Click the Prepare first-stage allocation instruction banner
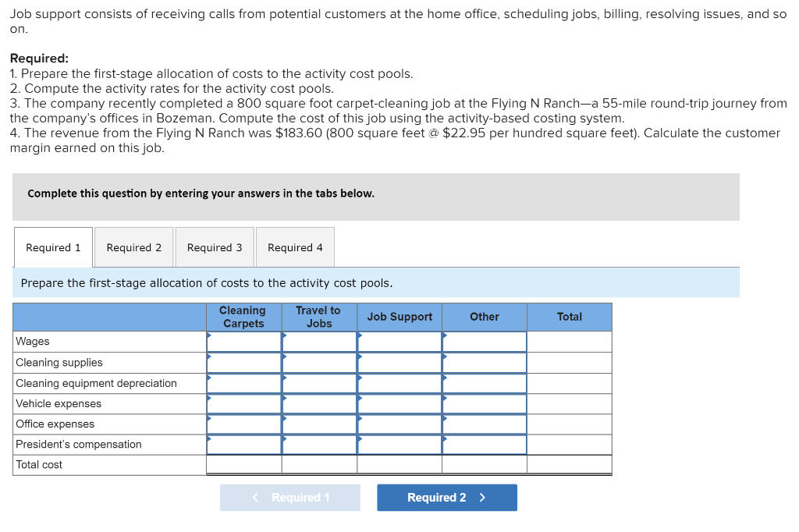Image resolution: width=799 pixels, height=532 pixels. [x=376, y=283]
